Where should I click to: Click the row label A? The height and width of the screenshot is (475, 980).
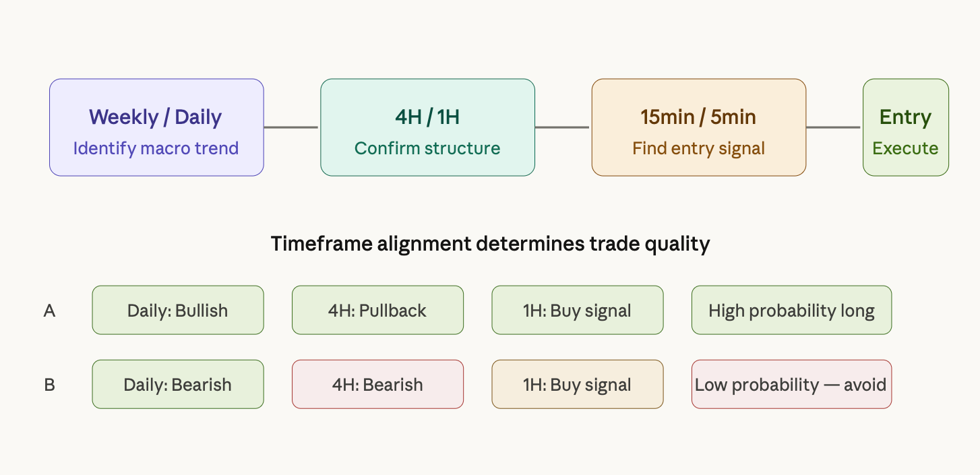pos(49,311)
